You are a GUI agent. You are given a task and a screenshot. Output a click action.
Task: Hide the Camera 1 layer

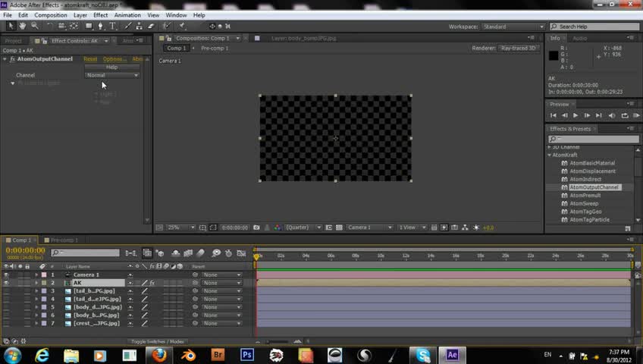pos(7,275)
